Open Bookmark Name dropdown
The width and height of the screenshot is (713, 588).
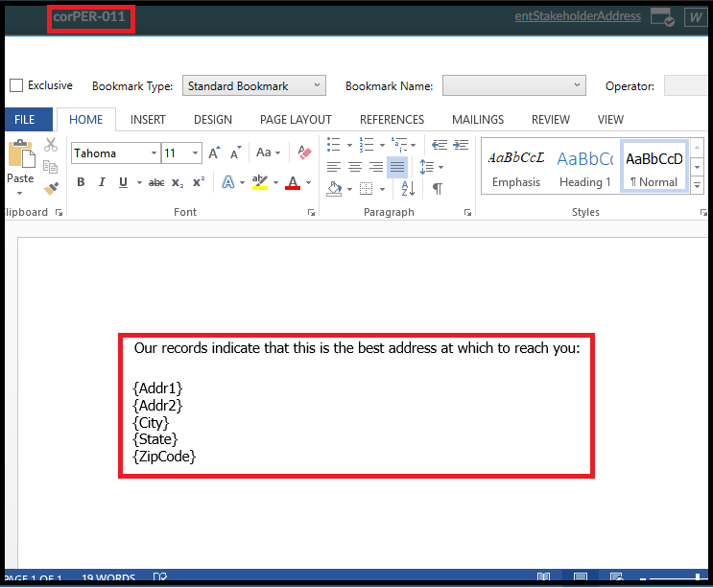pyautogui.click(x=514, y=85)
